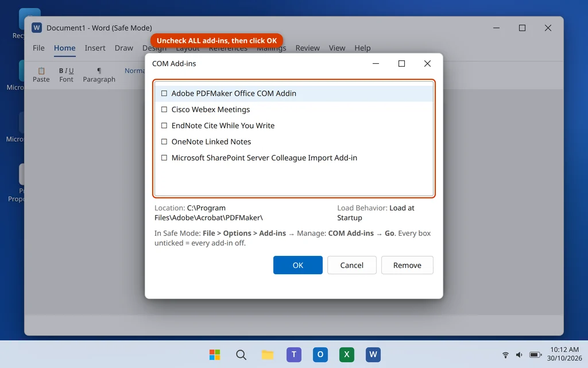This screenshot has height=368, width=588.
Task: Open the Help ribbon tab
Action: click(362, 48)
